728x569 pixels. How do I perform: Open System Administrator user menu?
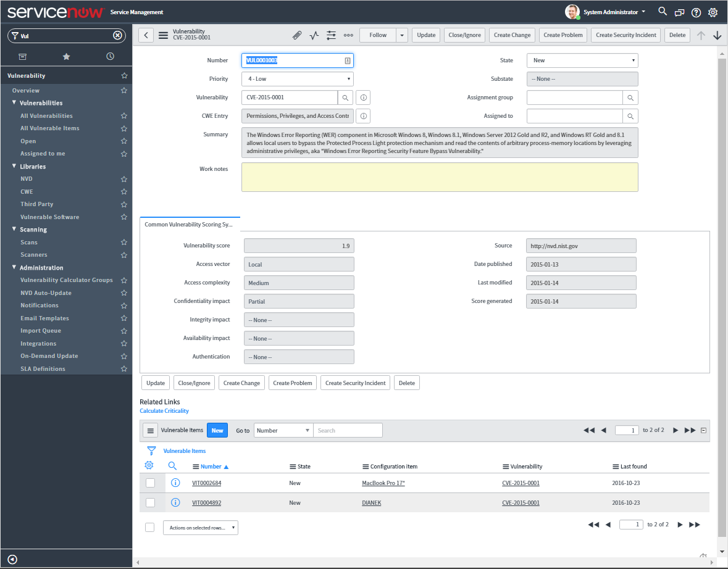(x=605, y=12)
